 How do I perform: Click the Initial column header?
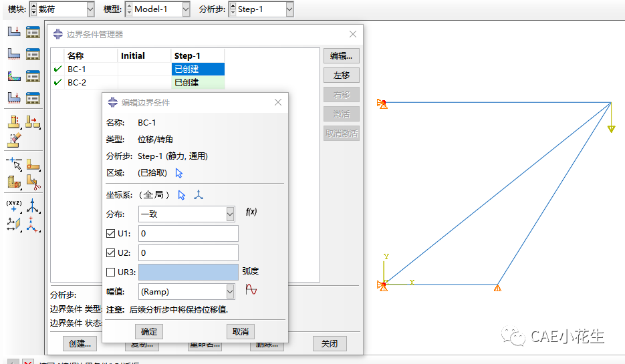pos(144,55)
